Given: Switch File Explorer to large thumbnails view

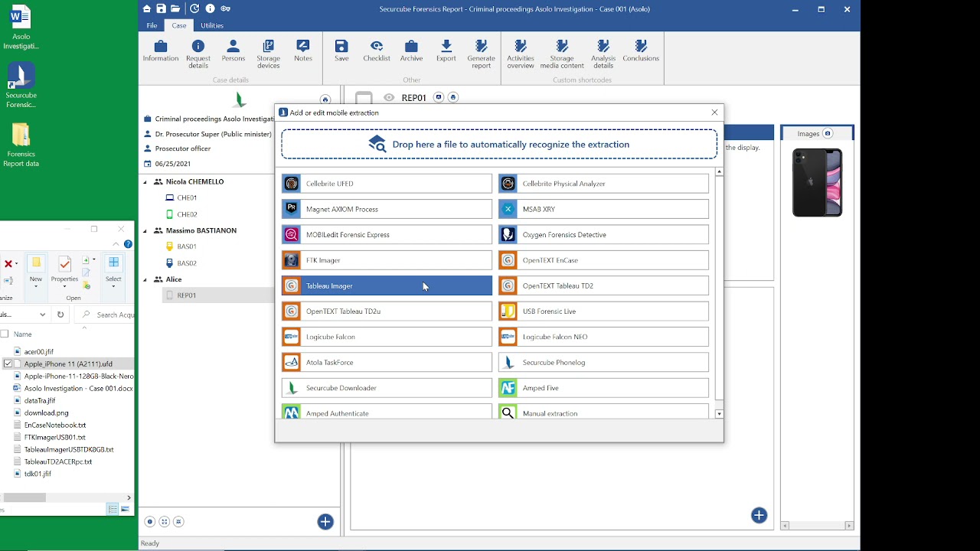Looking at the screenshot, I should [x=125, y=509].
